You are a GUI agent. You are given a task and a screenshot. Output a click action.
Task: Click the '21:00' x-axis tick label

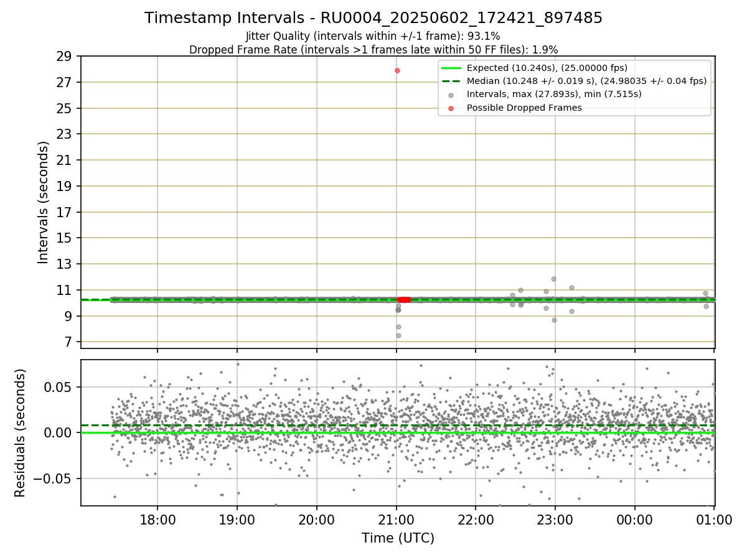[397, 520]
